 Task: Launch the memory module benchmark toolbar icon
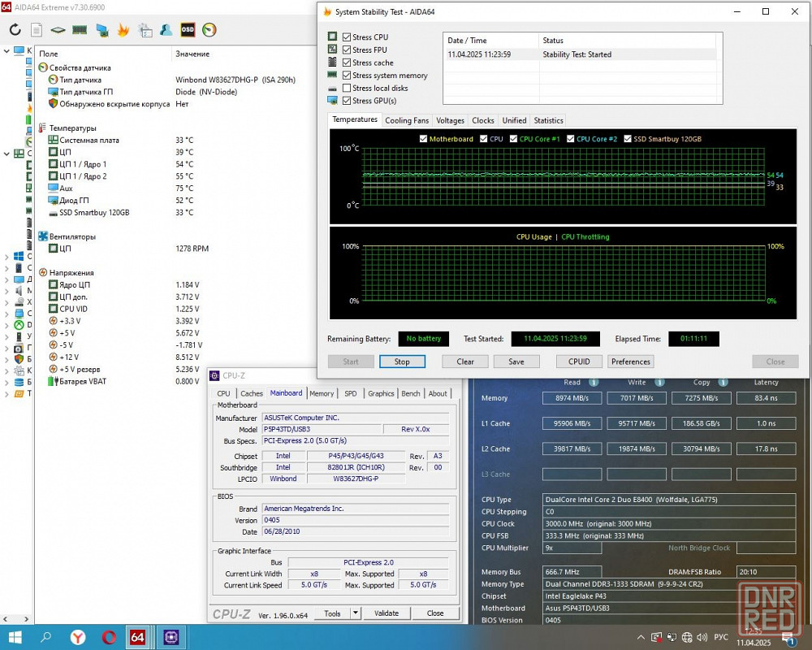tap(80, 29)
